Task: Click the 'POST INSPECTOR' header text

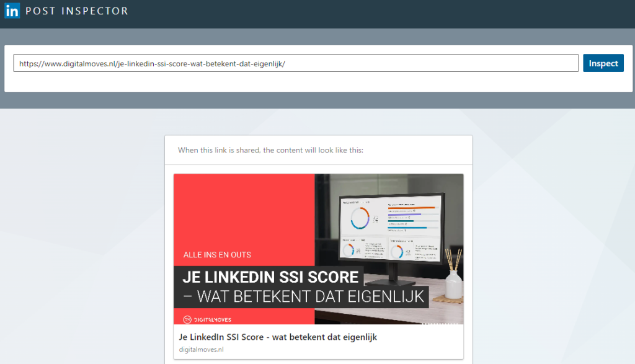Action: [77, 11]
